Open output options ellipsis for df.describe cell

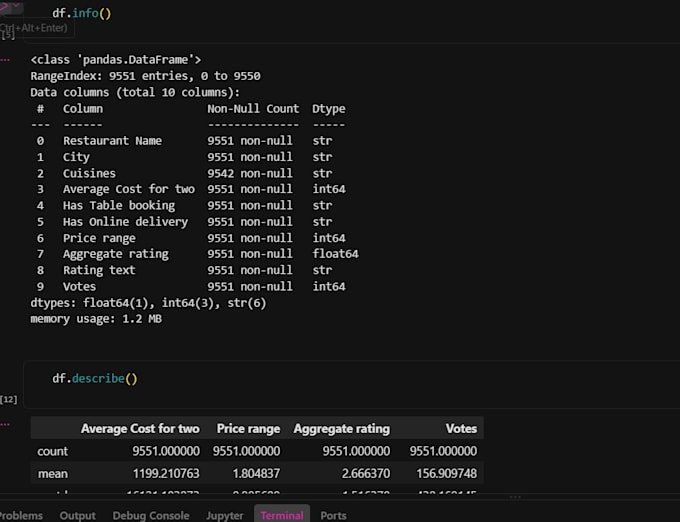click(5, 424)
